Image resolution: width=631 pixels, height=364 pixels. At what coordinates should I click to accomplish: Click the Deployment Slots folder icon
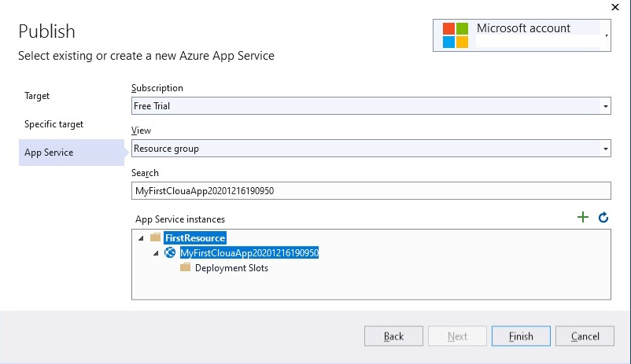185,267
